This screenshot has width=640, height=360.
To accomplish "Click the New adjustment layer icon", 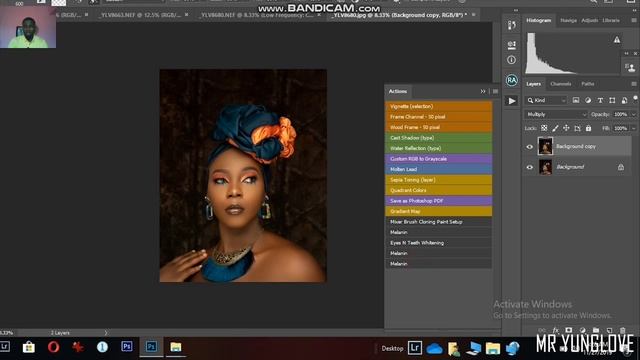I will tap(582, 330).
